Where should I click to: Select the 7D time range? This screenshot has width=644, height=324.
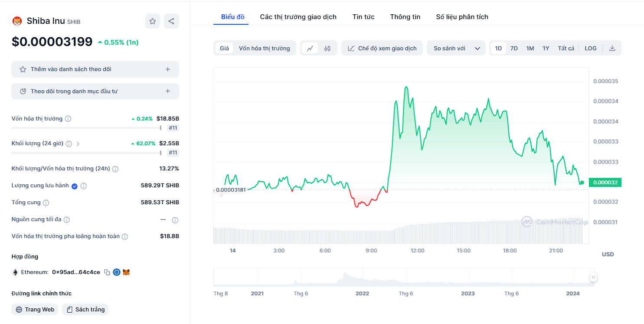pos(514,48)
